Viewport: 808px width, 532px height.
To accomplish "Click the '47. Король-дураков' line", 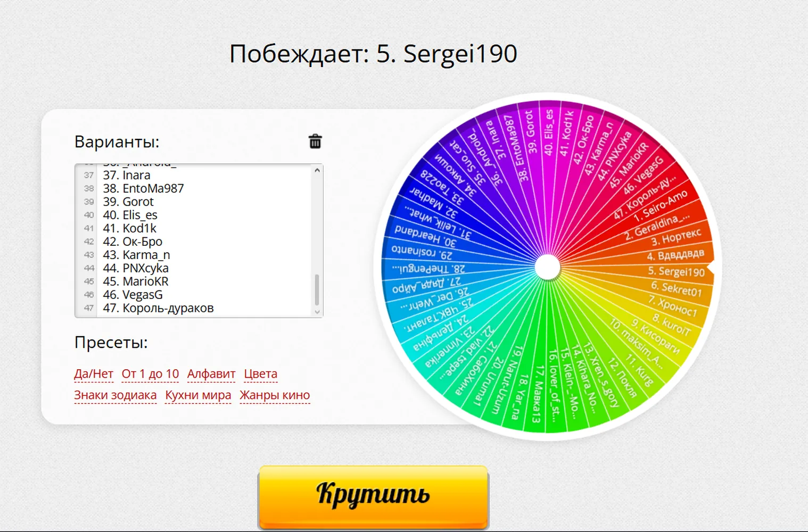I will coord(158,308).
